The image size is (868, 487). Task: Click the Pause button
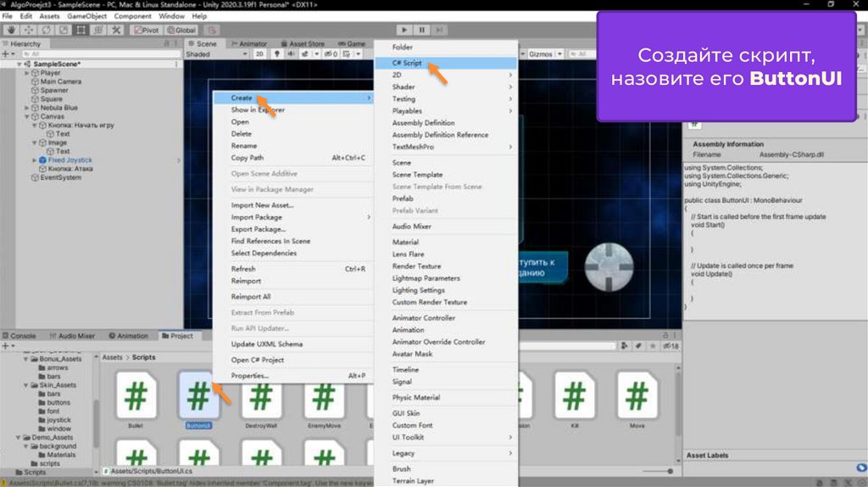(x=422, y=30)
